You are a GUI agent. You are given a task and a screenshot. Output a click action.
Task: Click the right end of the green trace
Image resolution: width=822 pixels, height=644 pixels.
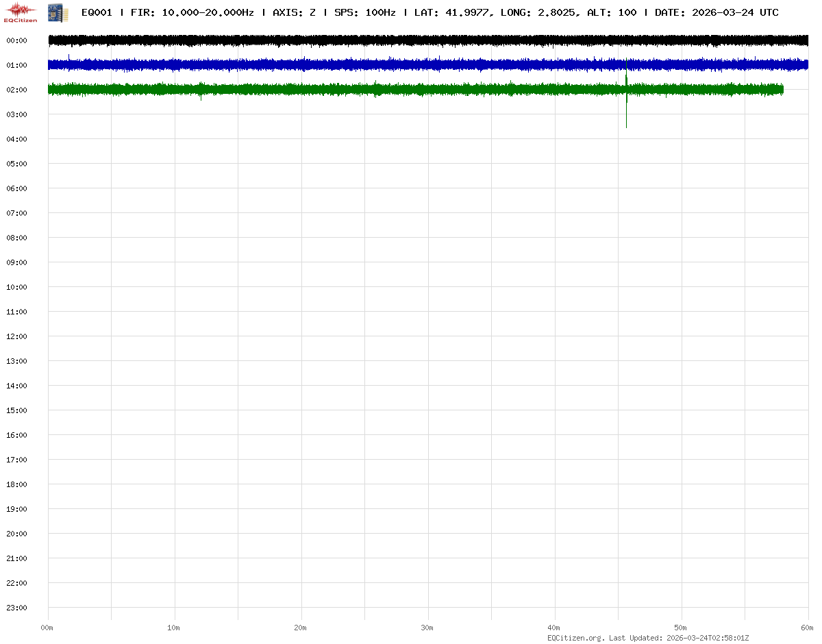782,89
